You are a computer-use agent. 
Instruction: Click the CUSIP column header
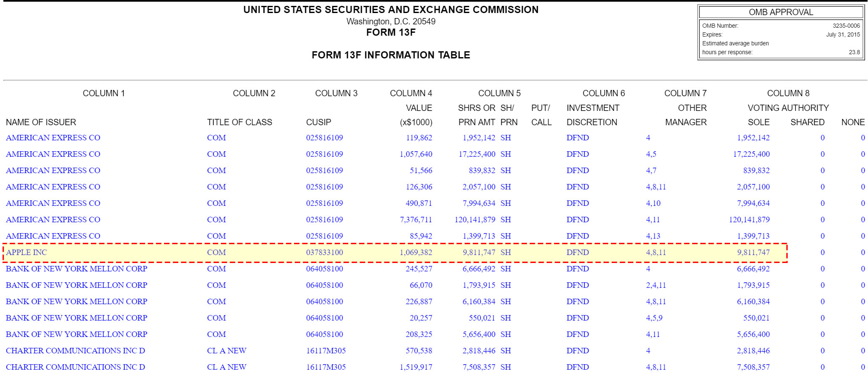pyautogui.click(x=318, y=122)
